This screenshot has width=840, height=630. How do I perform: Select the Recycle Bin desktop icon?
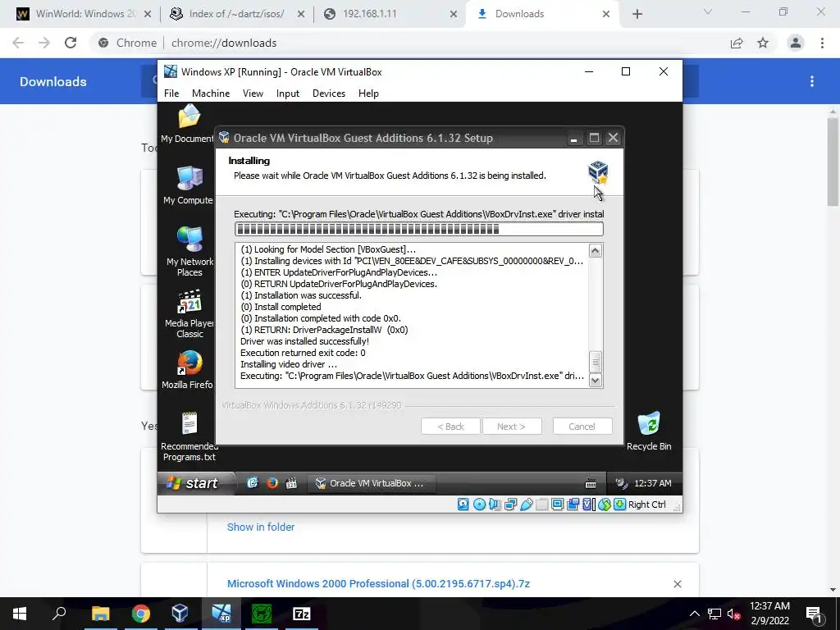[x=649, y=431]
